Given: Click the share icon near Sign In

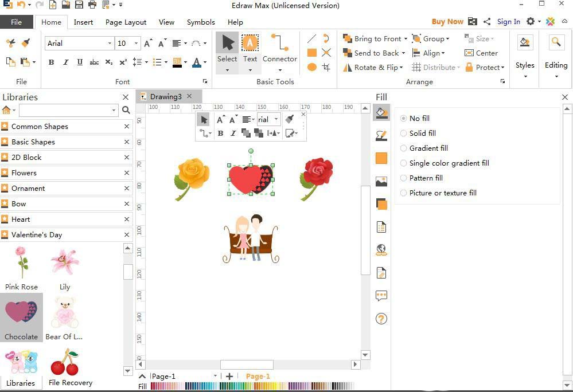Looking at the screenshot, I should (x=487, y=22).
